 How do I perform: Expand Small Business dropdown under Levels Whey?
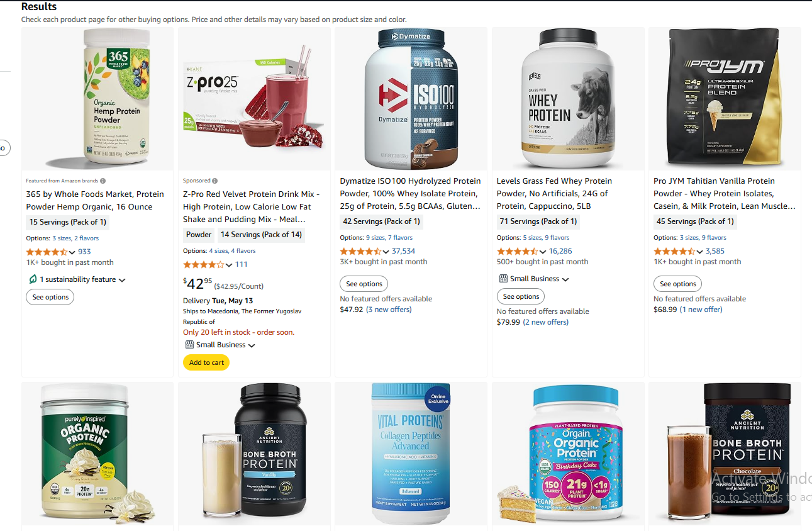565,279
